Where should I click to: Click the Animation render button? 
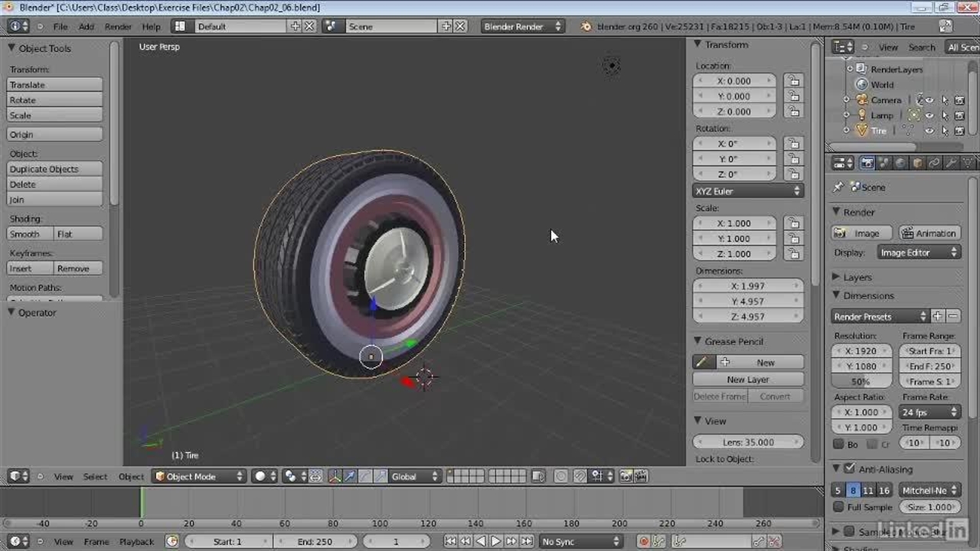(x=929, y=233)
